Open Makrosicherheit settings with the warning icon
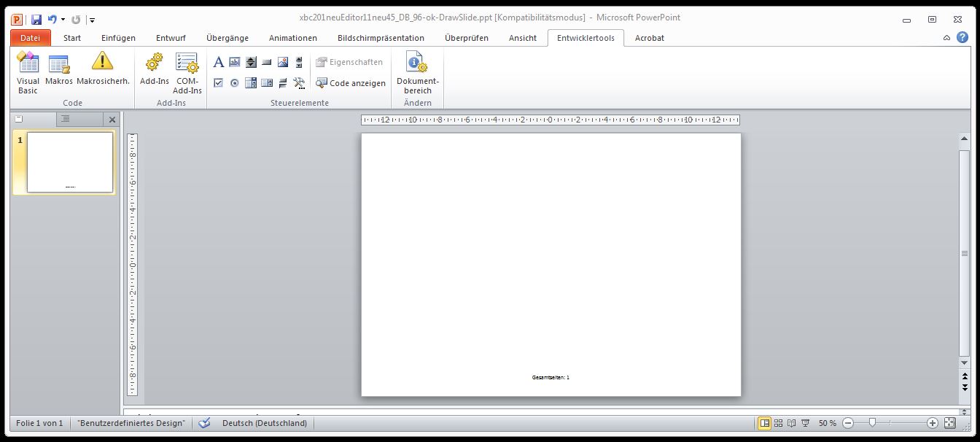This screenshot has width=980, height=442. pos(103,73)
